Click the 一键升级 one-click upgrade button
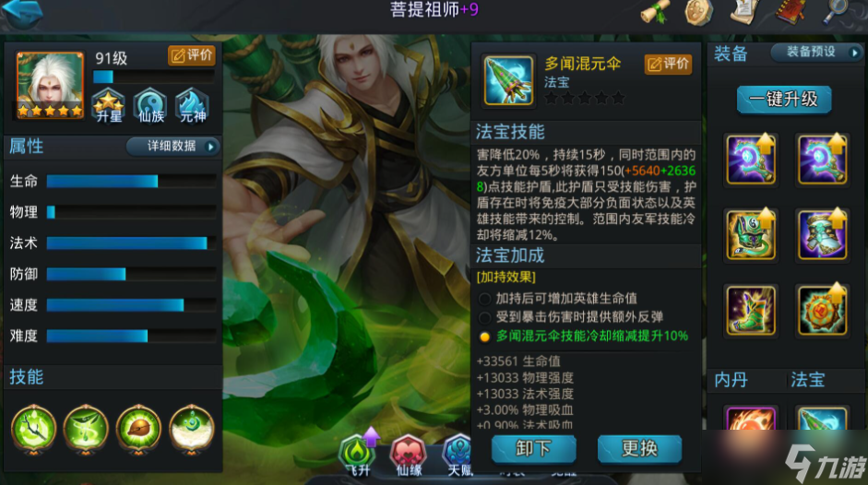This screenshot has height=485, width=868. tap(784, 100)
